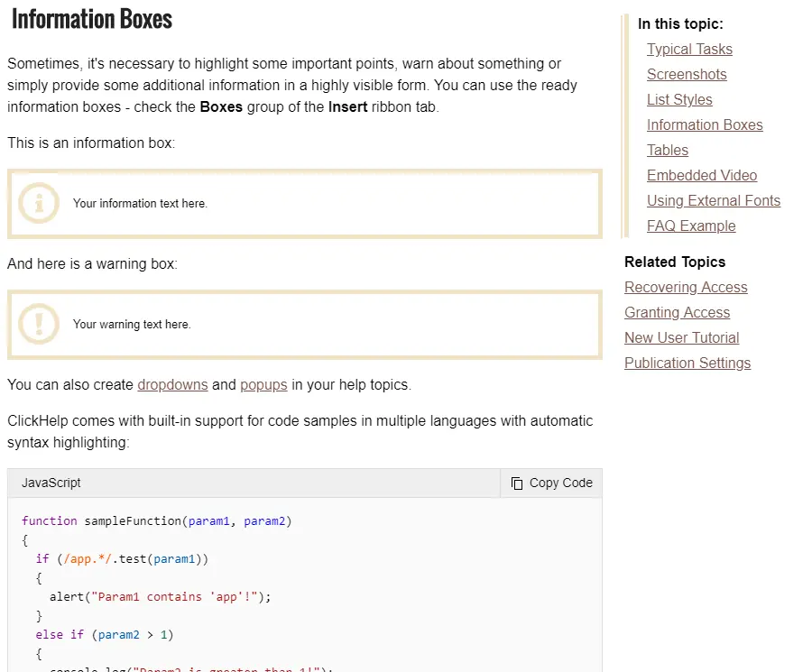
Task: Select Information Boxes in topic list
Action: coord(705,125)
